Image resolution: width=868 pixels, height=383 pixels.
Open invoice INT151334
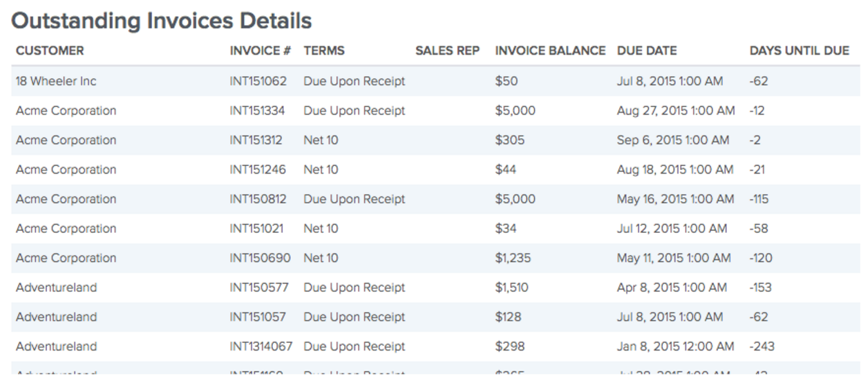click(x=257, y=111)
